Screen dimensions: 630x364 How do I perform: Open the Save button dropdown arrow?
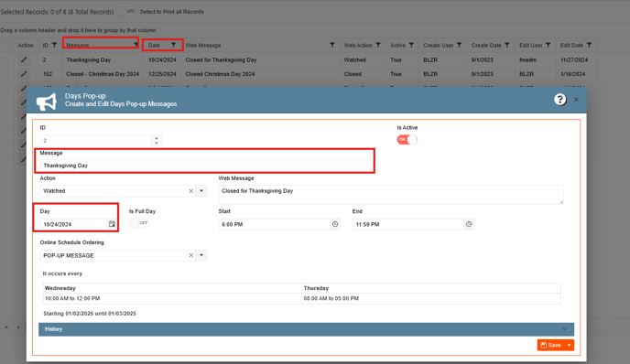(x=569, y=345)
